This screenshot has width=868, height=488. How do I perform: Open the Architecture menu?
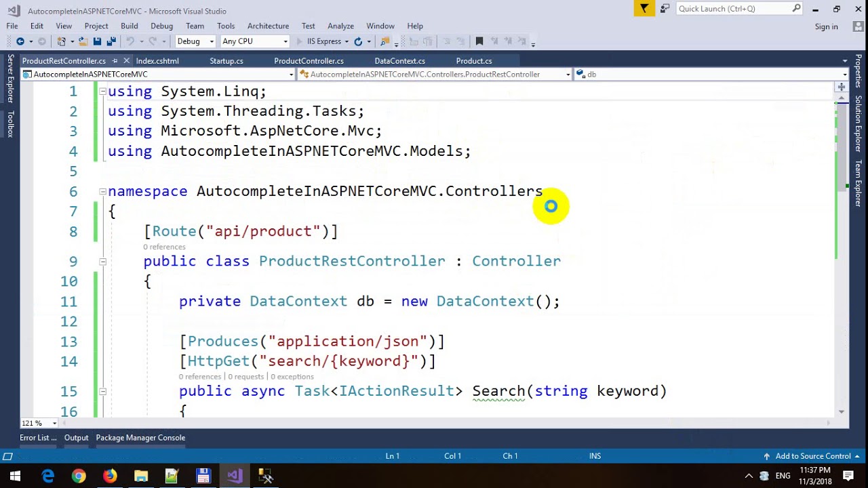point(268,26)
